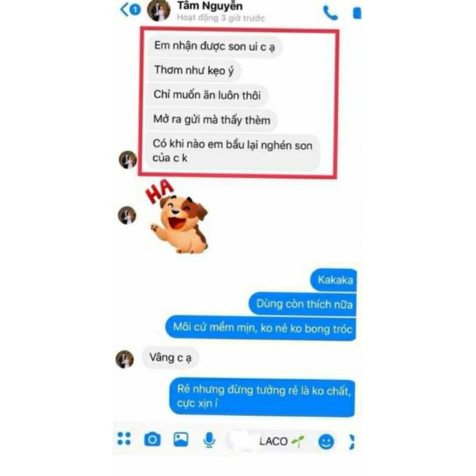Tap the 'Dùng còn thích nữa' message bubble
This screenshot has width=476, height=476.
[303, 304]
